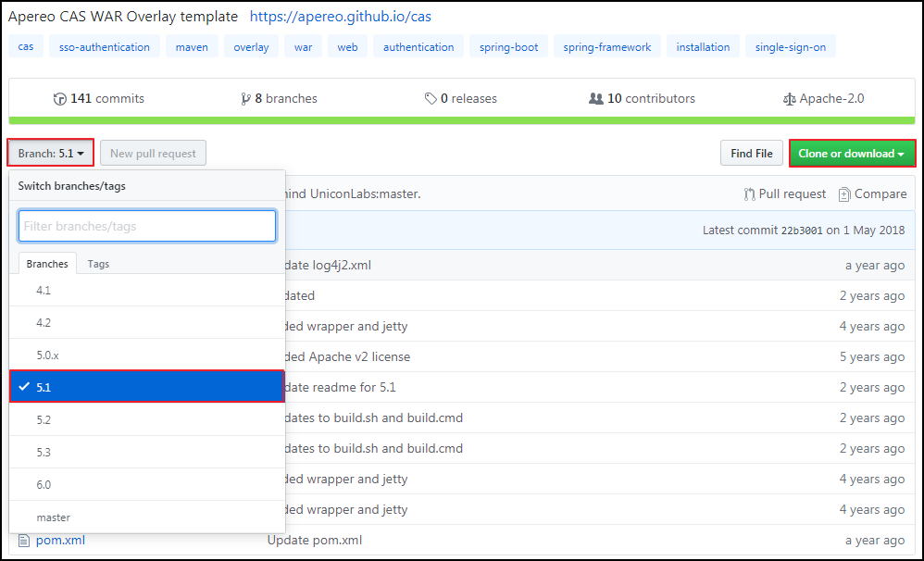View the 10 contributors link
Viewport: 924px width, 561px height.
tap(642, 98)
